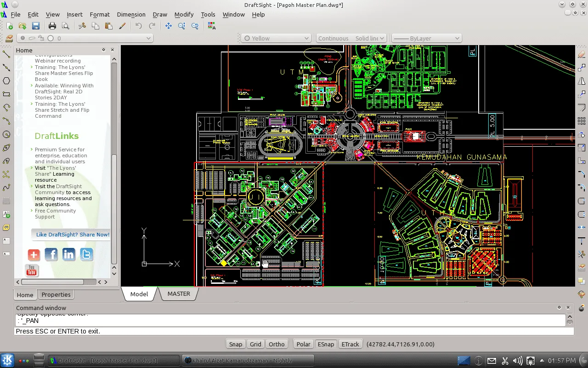Click the Cut scissors icon in the top toolbar
Screen dimensions: 588x368
82,26
